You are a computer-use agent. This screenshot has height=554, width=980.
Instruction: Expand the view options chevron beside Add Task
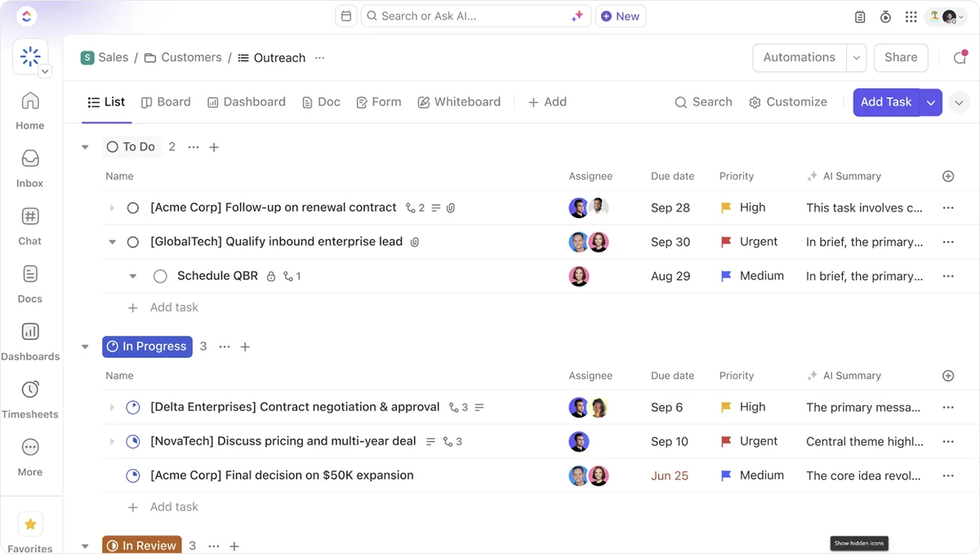[959, 102]
